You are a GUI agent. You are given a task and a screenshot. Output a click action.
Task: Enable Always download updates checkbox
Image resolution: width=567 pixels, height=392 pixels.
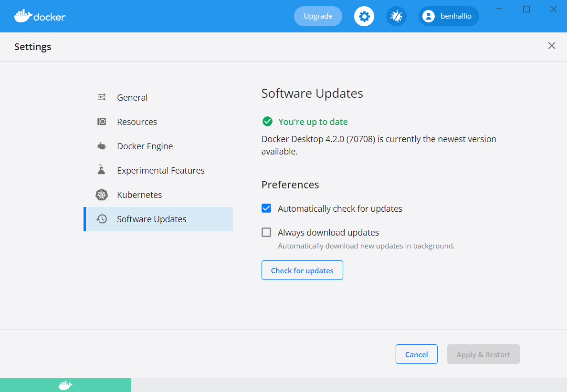point(266,232)
